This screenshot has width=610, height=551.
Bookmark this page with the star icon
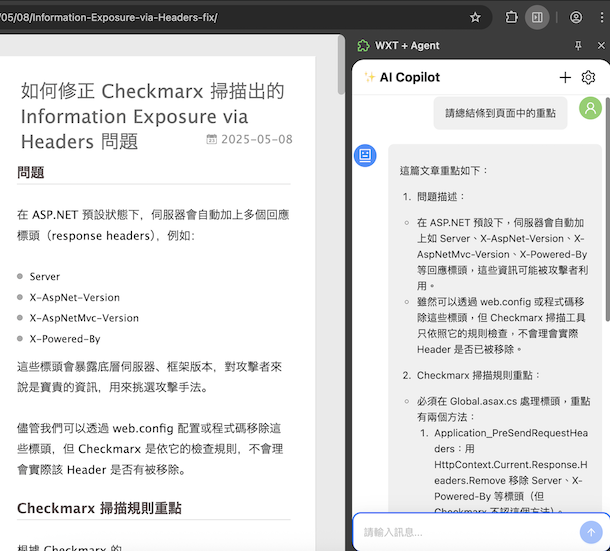[x=475, y=18]
